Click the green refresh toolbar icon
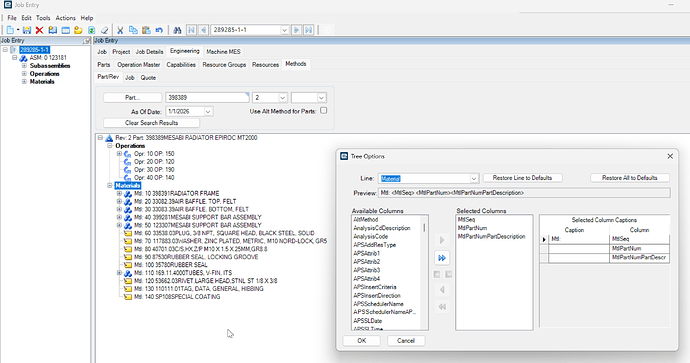Viewport: 690px width, 363px height. (91, 30)
